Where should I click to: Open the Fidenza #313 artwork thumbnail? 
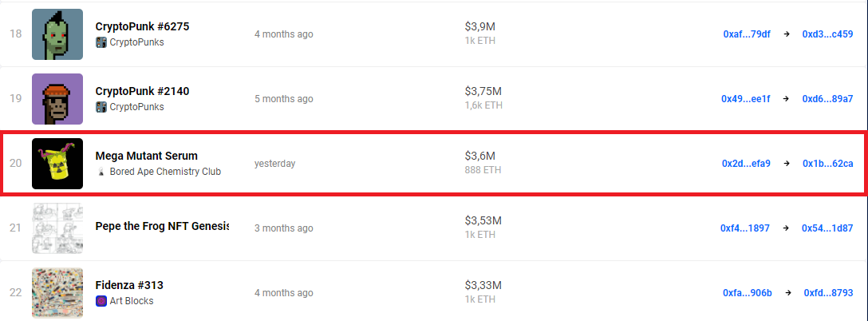[x=57, y=293]
